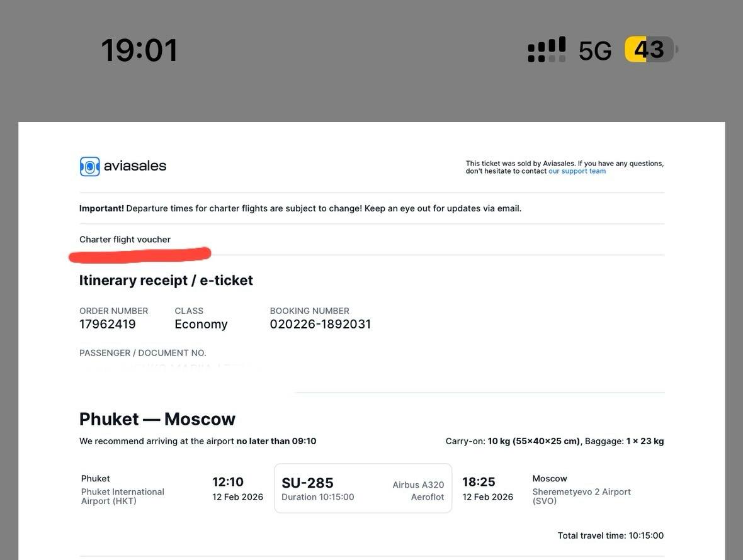Tap the battery level indicator
Screen dimensions: 743x560
click(650, 50)
